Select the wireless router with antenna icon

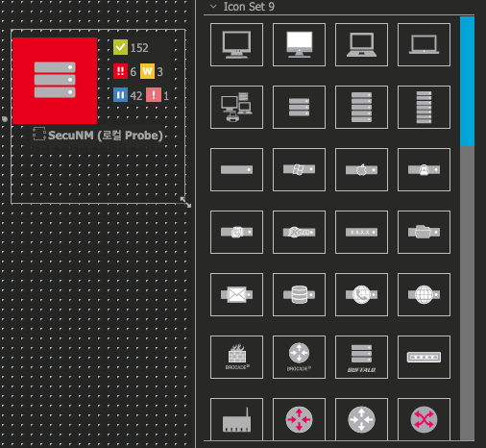pyautogui.click(x=236, y=419)
